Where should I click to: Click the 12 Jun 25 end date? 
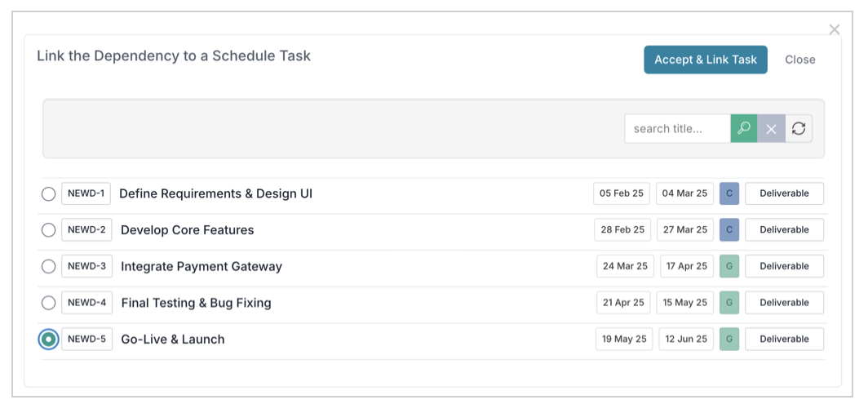686,339
